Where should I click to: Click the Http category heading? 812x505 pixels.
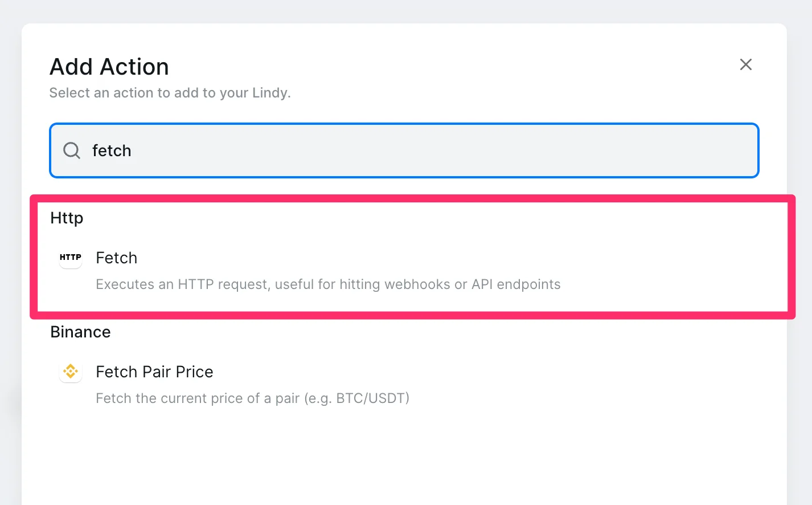click(x=67, y=218)
